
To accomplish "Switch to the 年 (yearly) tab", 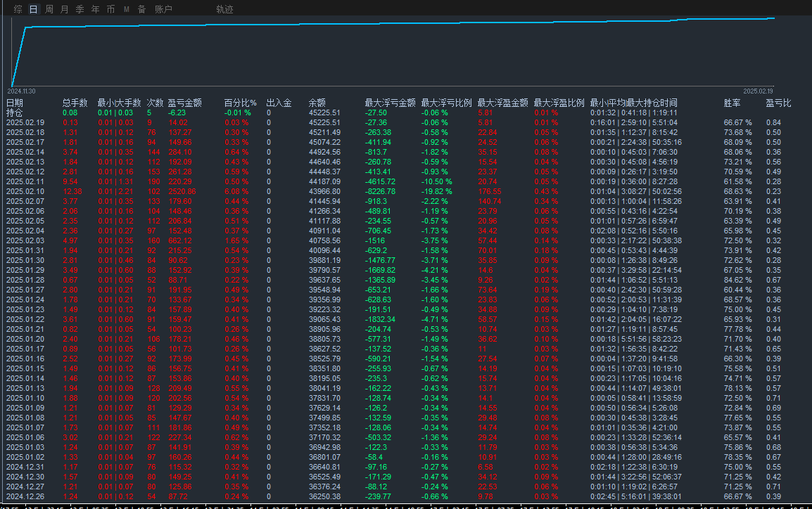I will 95,9.
